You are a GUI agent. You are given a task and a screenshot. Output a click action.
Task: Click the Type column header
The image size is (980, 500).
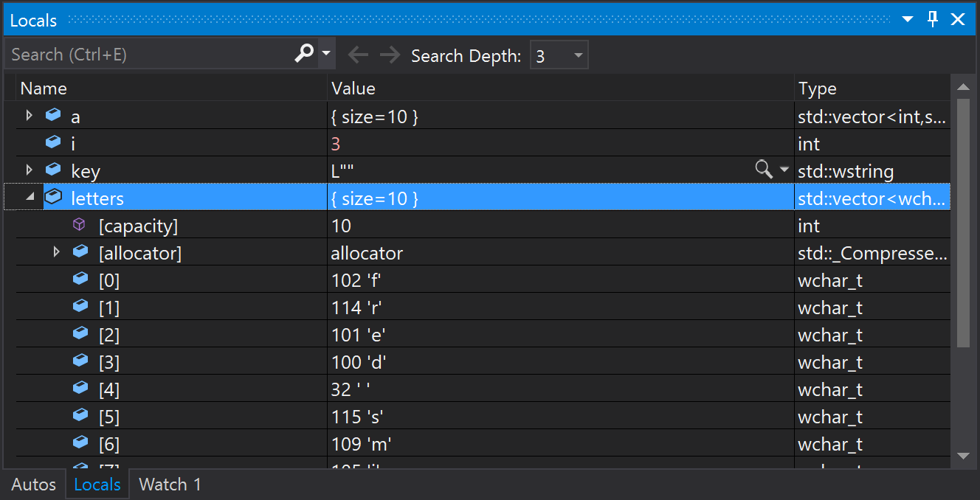coord(817,88)
